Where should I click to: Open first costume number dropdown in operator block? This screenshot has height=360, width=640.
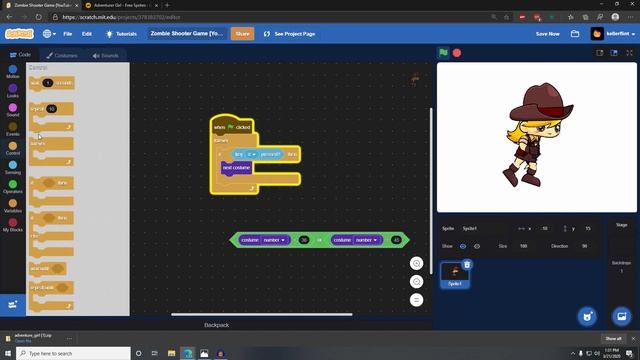(276, 240)
